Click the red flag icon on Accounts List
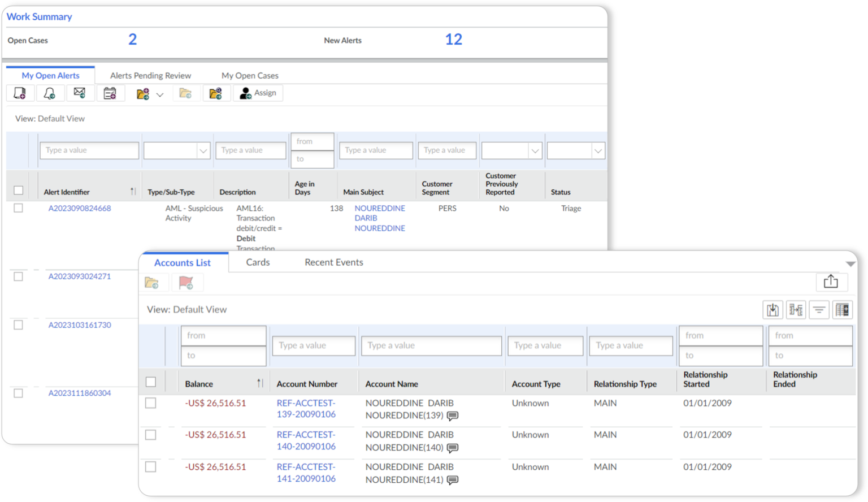The image size is (868, 502). [187, 282]
